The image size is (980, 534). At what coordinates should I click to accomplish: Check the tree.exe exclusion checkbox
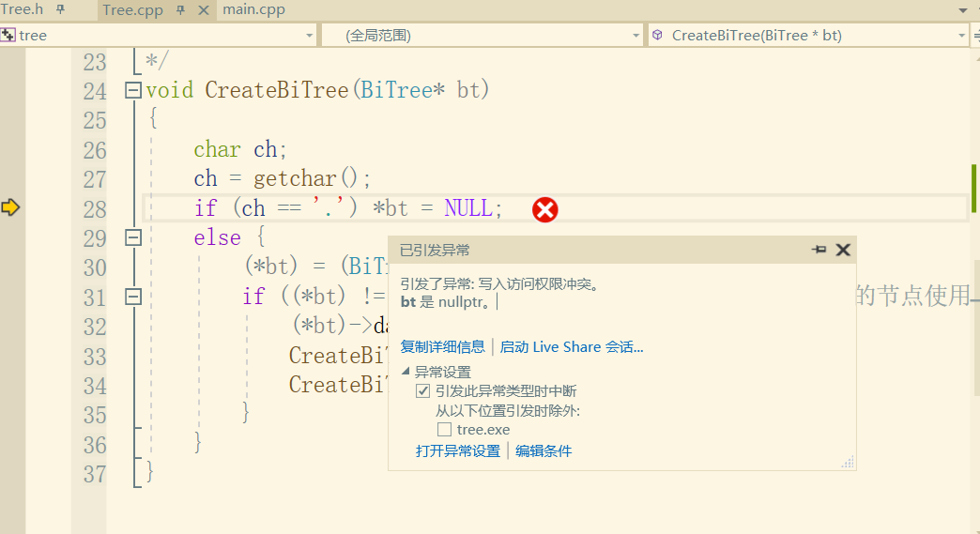(x=444, y=430)
